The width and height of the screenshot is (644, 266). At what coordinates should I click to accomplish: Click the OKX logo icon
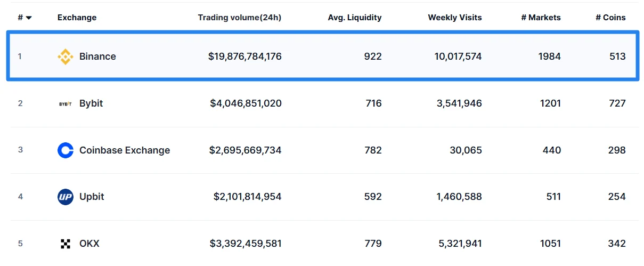tap(66, 244)
